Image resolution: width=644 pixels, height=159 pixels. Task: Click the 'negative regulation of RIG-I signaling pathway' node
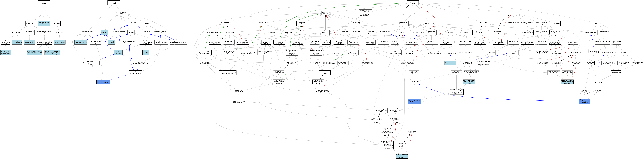click(402, 156)
